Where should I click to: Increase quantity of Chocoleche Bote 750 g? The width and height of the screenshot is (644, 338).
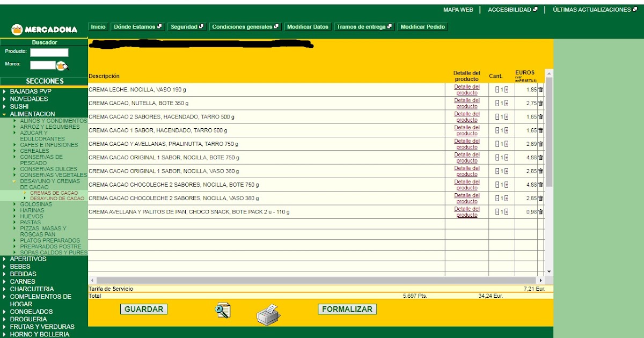click(x=506, y=185)
